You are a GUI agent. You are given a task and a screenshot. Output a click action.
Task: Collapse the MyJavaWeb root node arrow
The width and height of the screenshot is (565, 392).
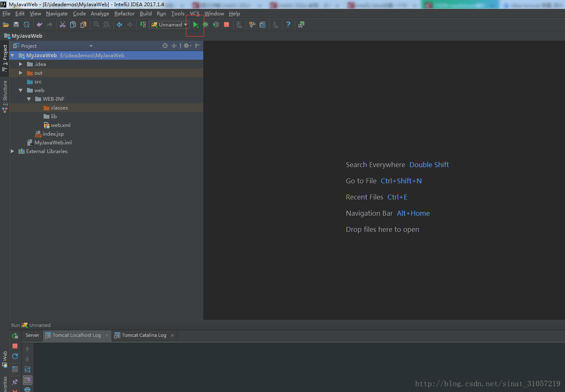coord(12,56)
